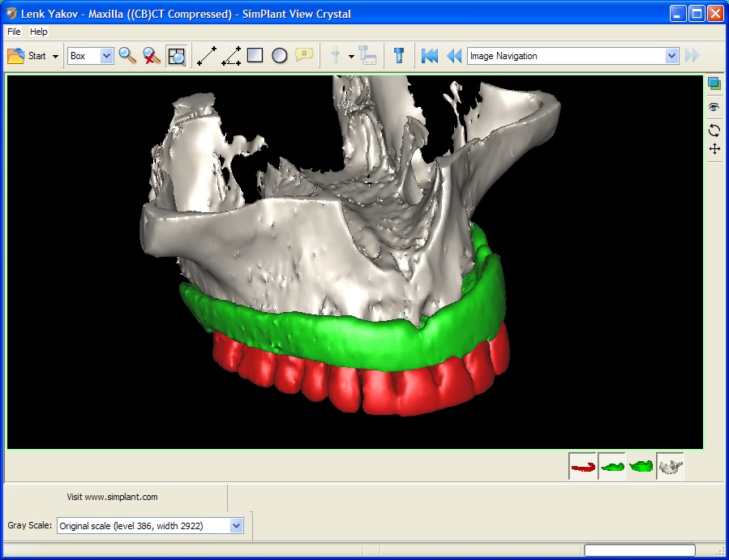729x560 pixels.
Task: Open the File menu
Action: pyautogui.click(x=13, y=32)
